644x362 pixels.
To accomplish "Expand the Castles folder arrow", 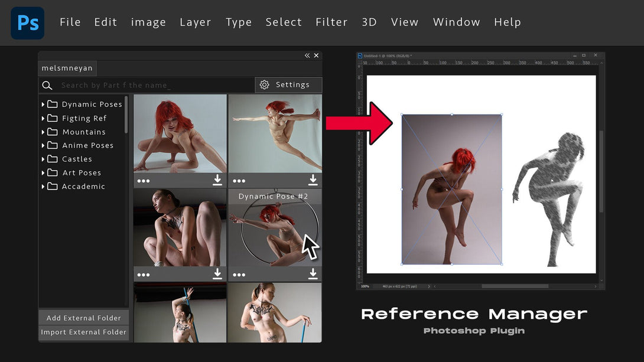I will 43,159.
